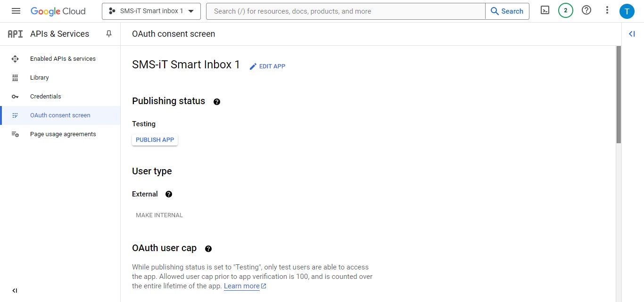This screenshot has height=302, width=644.
Task: Click the resources search input field
Action: pos(346,11)
